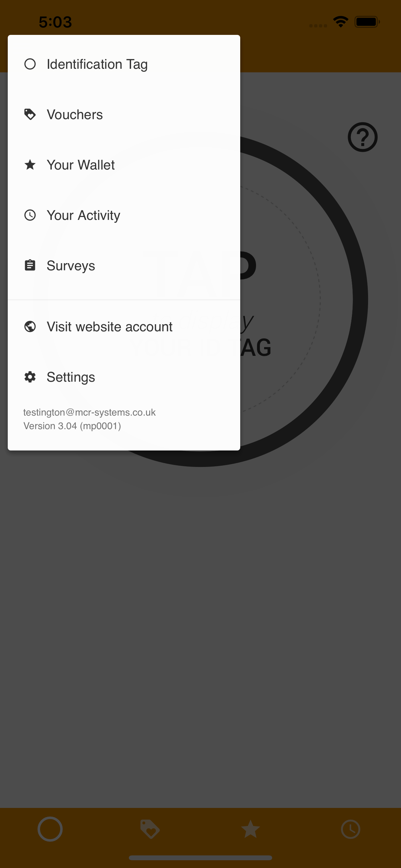This screenshot has height=868, width=401.
Task: Tap the star icon beside Your Wallet
Action: click(x=30, y=165)
